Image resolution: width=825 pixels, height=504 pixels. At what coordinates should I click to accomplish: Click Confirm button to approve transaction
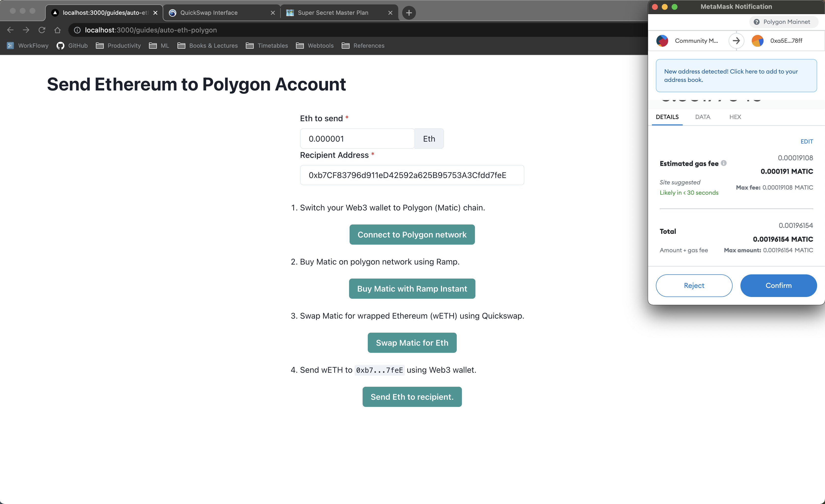[x=779, y=285]
